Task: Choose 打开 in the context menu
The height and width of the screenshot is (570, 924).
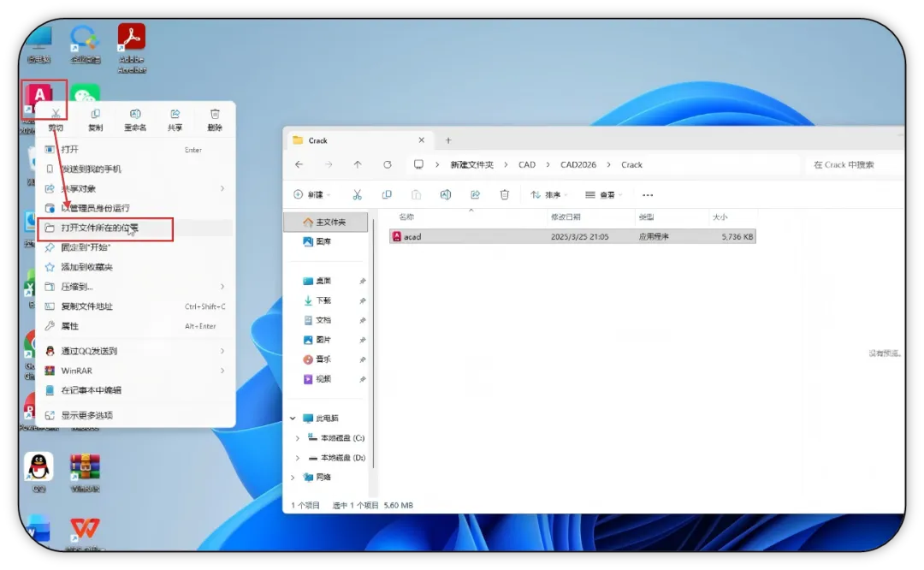Action: click(135, 150)
